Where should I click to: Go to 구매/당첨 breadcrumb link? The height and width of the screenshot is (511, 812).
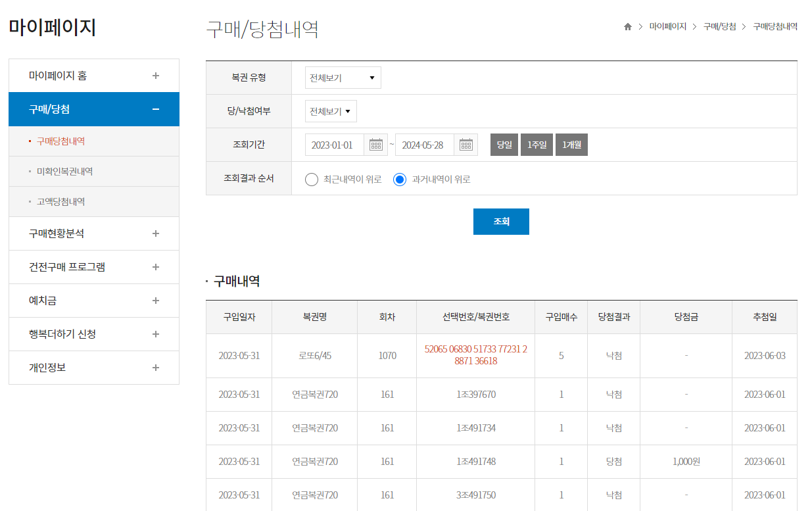[x=719, y=27]
